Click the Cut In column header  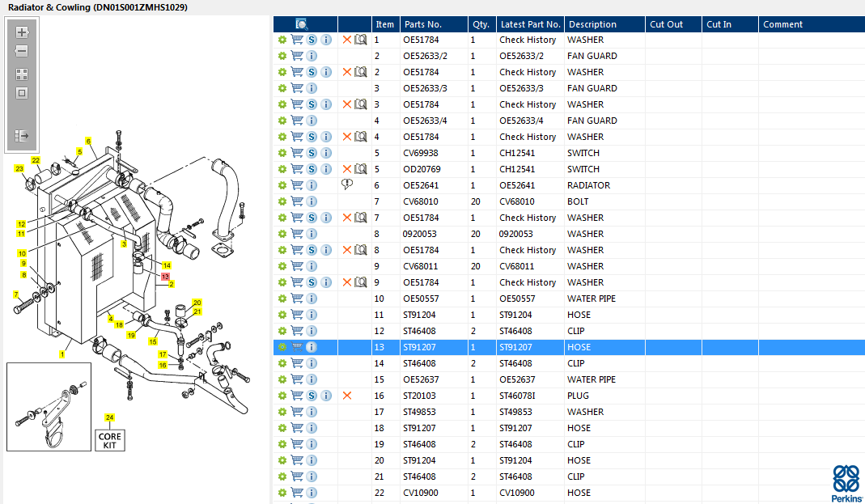click(x=731, y=24)
